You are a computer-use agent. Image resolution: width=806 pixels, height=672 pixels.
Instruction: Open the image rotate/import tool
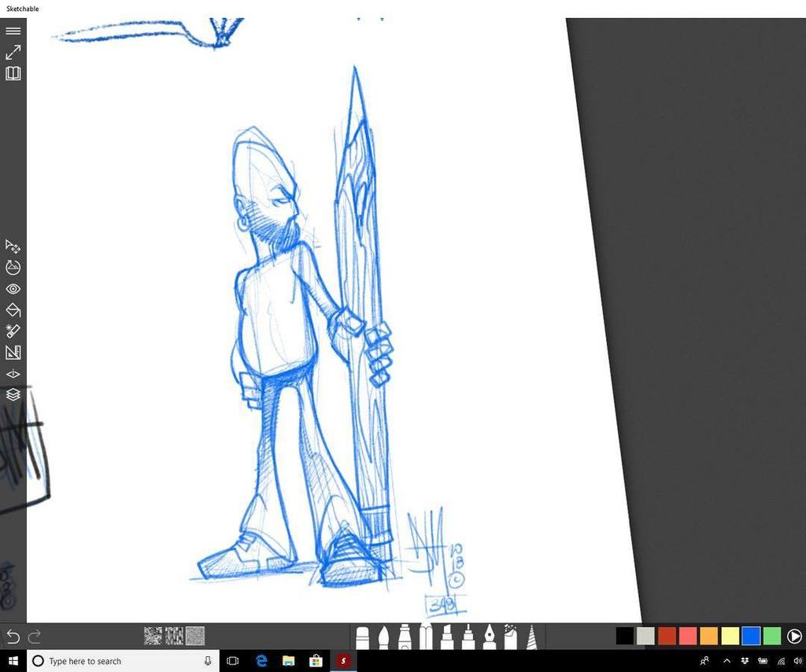click(13, 268)
